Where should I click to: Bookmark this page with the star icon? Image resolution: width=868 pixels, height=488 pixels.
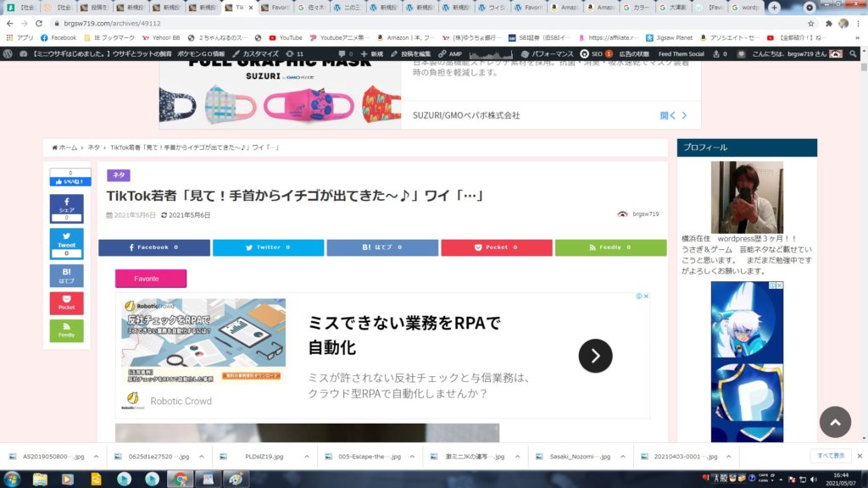coord(811,24)
